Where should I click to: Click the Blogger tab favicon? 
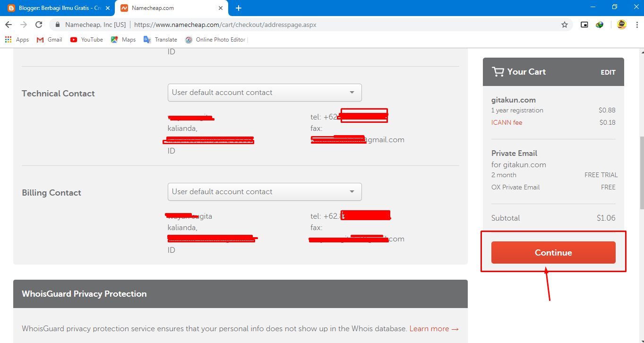tap(11, 8)
